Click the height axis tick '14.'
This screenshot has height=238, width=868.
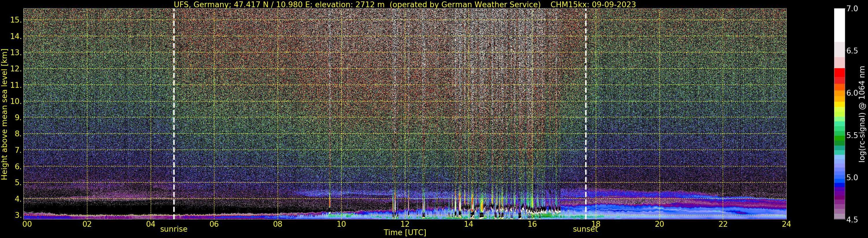(x=16, y=36)
